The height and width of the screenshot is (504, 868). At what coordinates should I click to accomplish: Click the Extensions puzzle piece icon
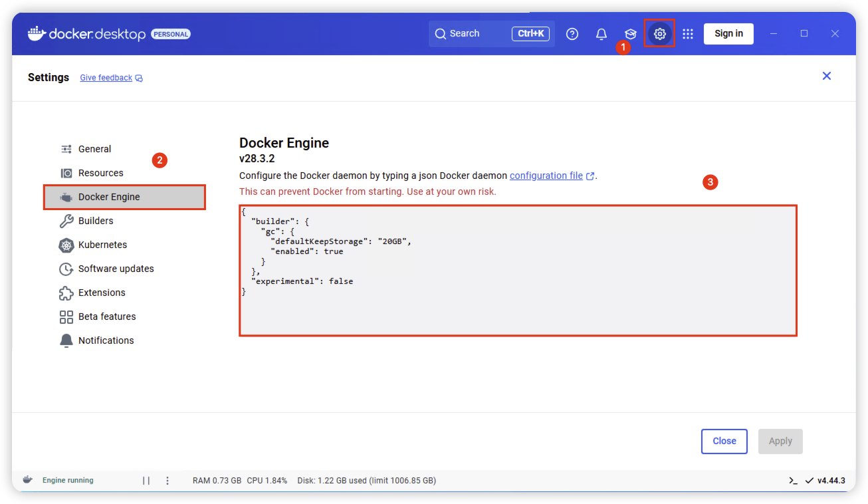66,293
